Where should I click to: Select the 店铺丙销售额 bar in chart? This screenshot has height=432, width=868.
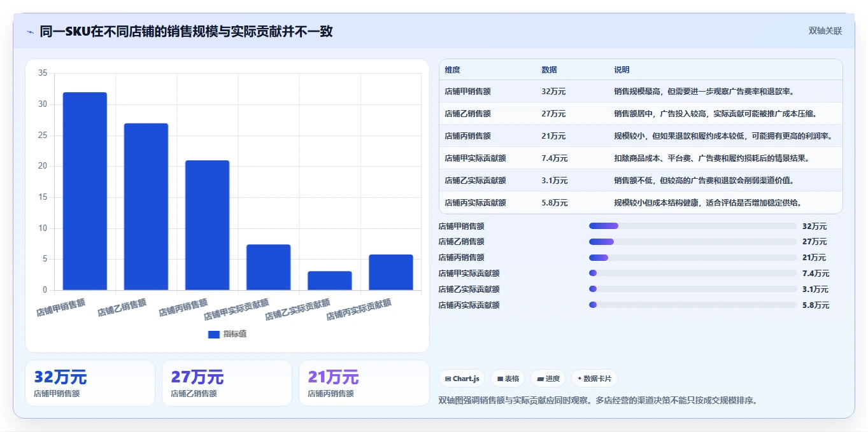[207, 225]
